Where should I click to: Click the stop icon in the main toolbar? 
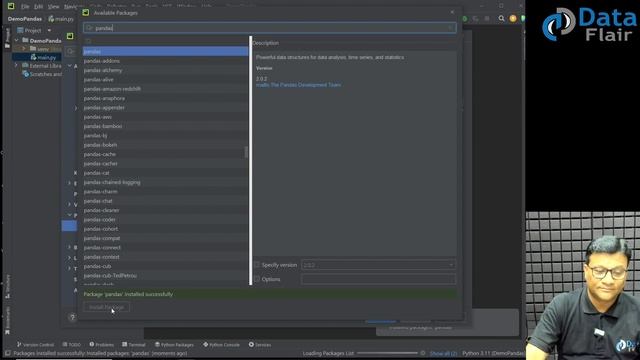click(x=487, y=18)
